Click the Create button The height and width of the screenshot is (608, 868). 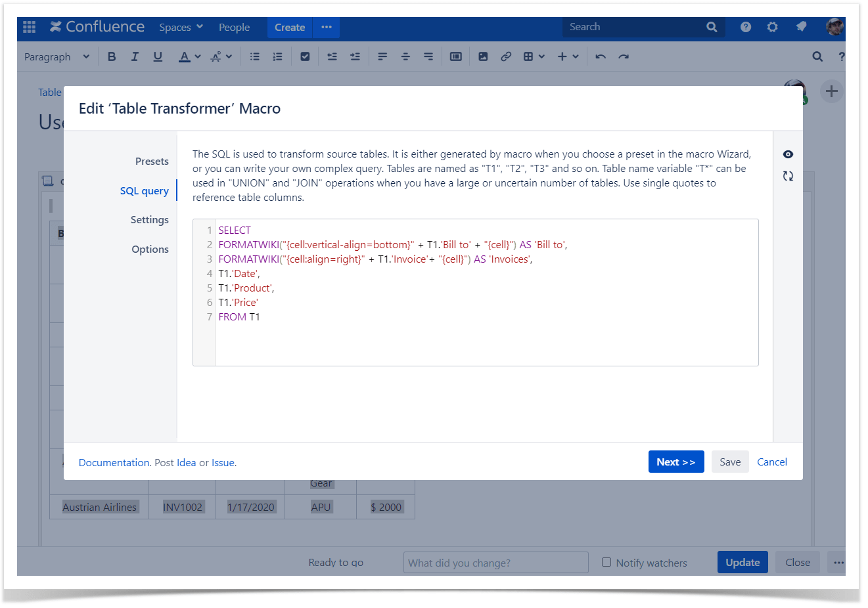click(x=290, y=27)
